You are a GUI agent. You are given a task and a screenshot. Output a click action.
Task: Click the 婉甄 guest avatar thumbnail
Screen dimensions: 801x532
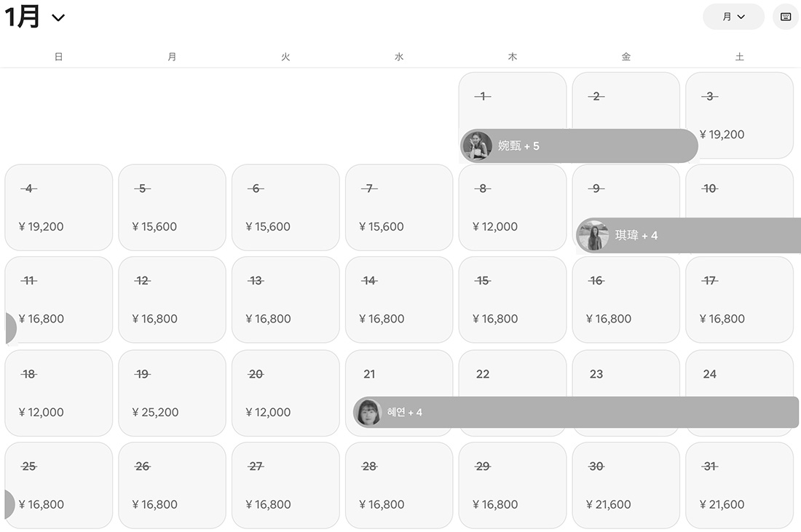click(x=477, y=146)
